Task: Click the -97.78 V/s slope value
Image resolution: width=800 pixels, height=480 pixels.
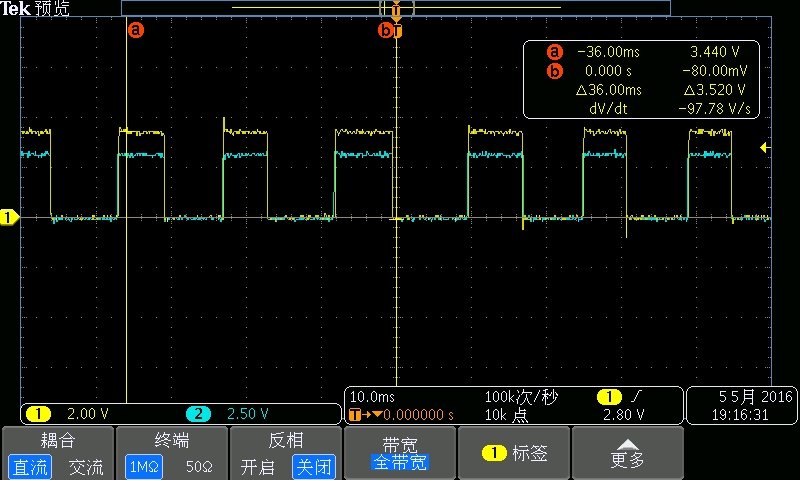Action: pos(714,109)
